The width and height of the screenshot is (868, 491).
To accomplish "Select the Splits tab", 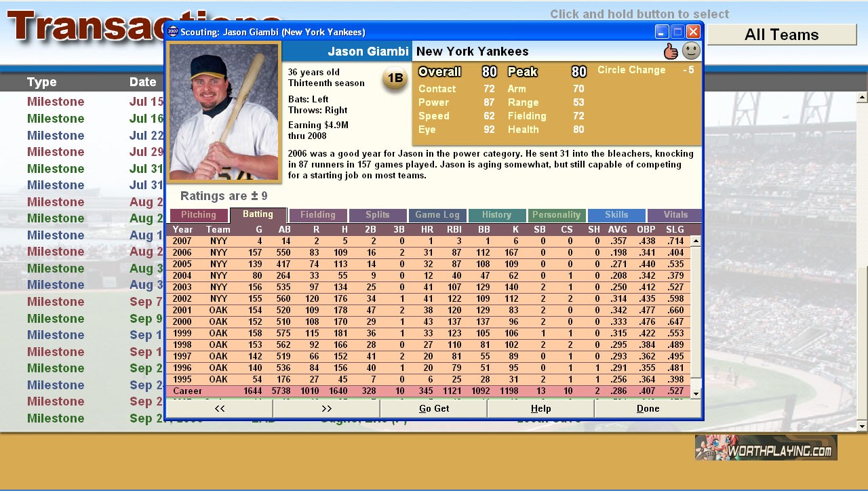I will click(377, 215).
